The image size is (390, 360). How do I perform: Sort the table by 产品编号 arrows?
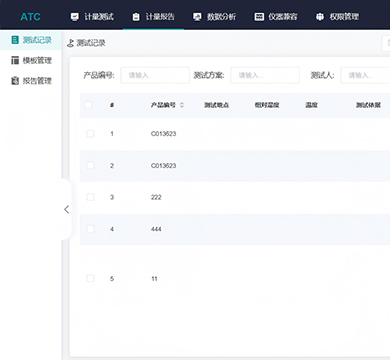click(x=182, y=105)
